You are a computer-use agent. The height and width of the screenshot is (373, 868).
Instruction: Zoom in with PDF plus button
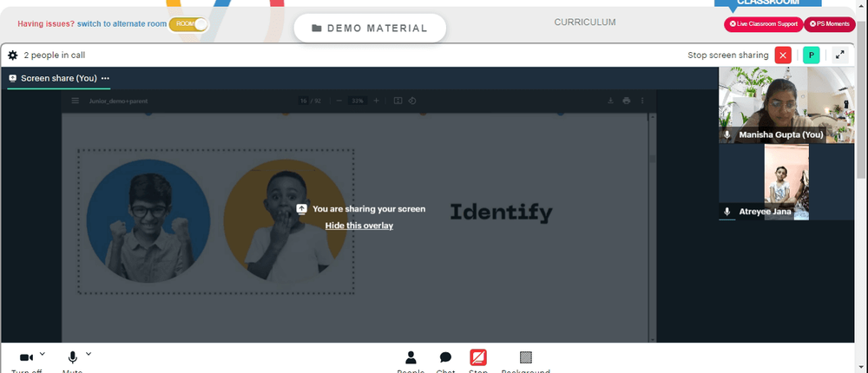377,101
